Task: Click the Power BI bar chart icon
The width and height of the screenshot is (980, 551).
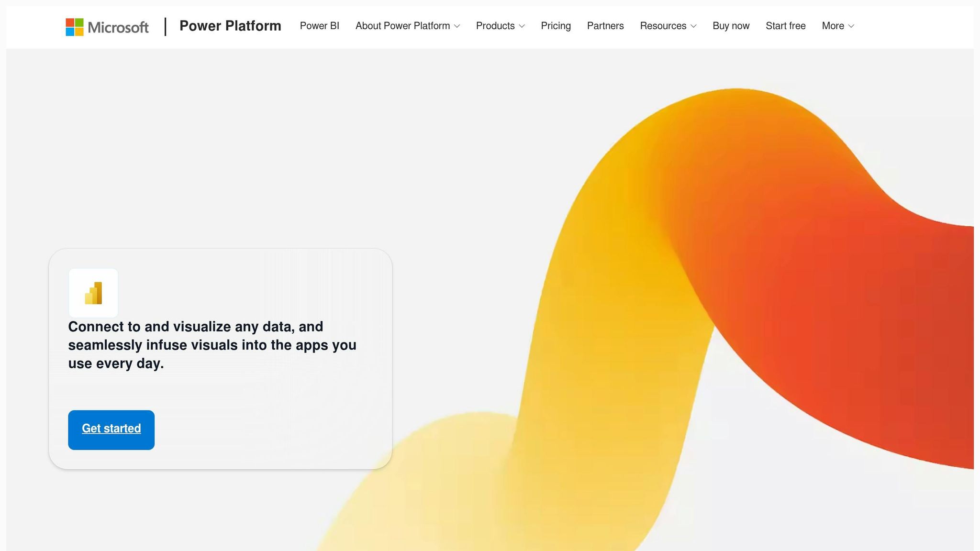Action: [x=93, y=293]
